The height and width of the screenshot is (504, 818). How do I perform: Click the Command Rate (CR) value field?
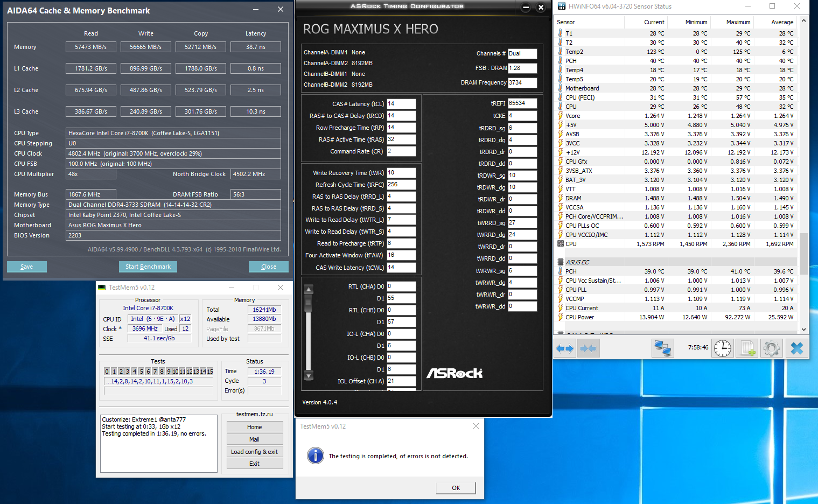(x=401, y=151)
